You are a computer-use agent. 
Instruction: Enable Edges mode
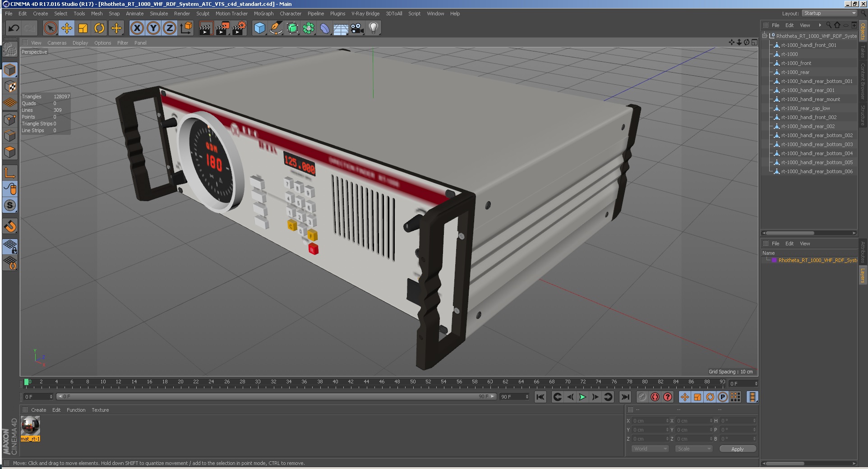pos(10,136)
